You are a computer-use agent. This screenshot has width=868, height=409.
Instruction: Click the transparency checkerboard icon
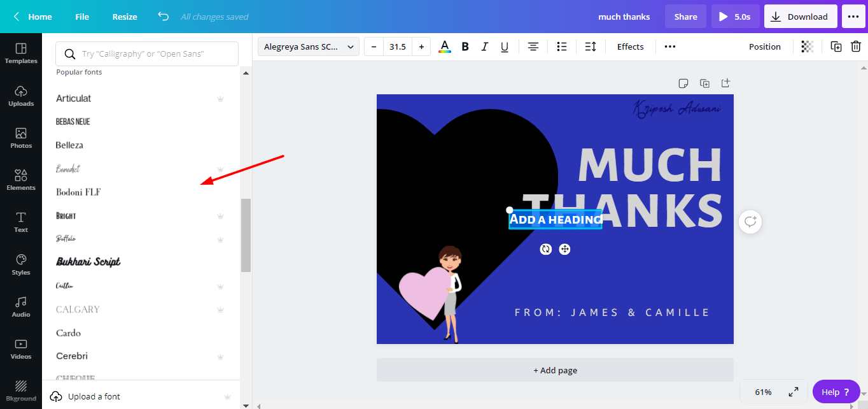pyautogui.click(x=807, y=47)
